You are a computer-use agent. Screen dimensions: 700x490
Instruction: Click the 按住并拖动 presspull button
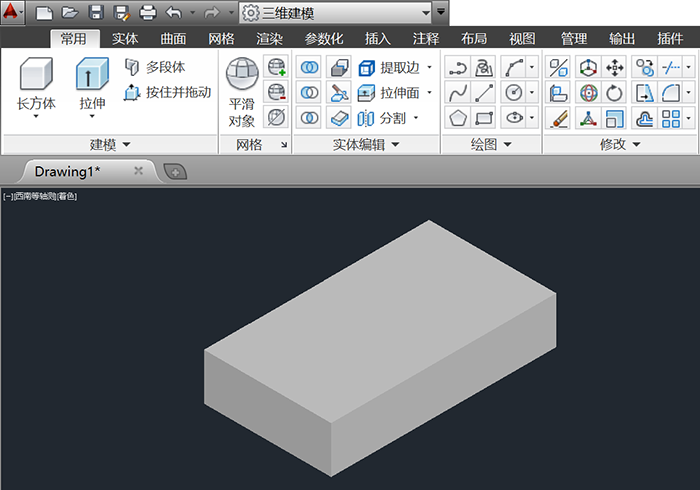166,93
